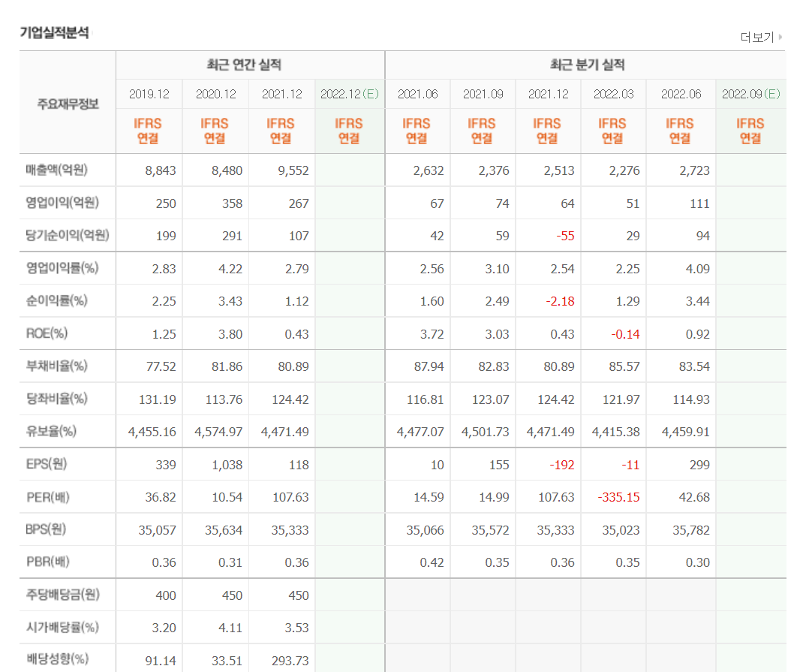Click the 87.94 debt ratio value

[x=429, y=366]
